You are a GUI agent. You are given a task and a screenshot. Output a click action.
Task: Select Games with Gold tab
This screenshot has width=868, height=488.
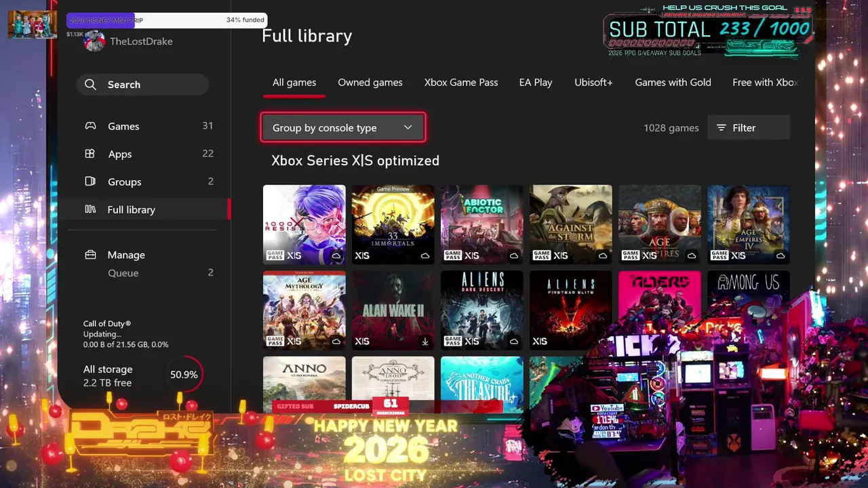673,82
